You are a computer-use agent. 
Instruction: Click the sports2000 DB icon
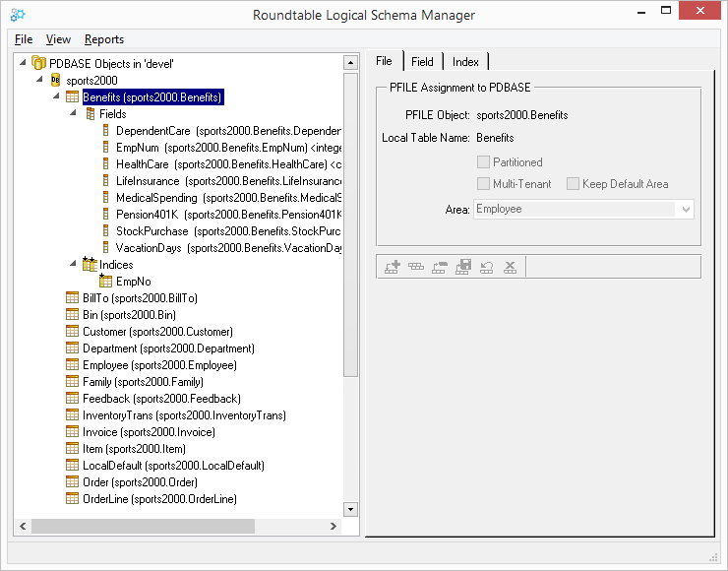click(x=55, y=80)
